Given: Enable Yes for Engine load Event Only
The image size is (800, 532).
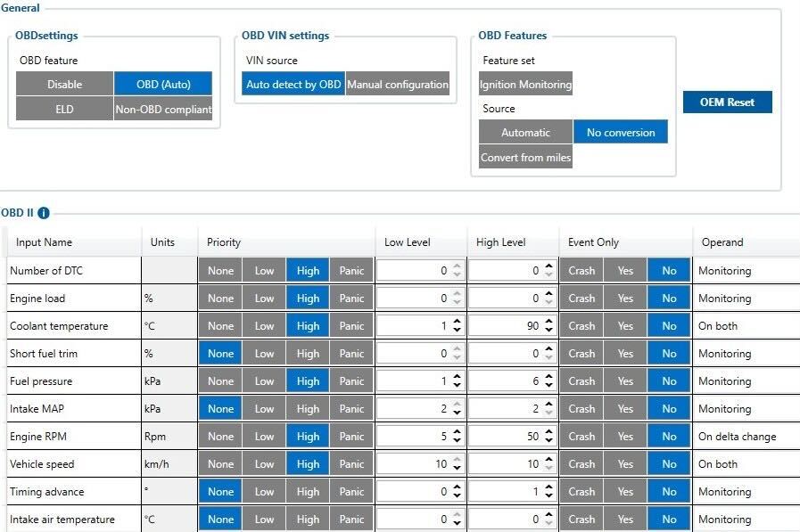Looking at the screenshot, I should (x=625, y=299).
